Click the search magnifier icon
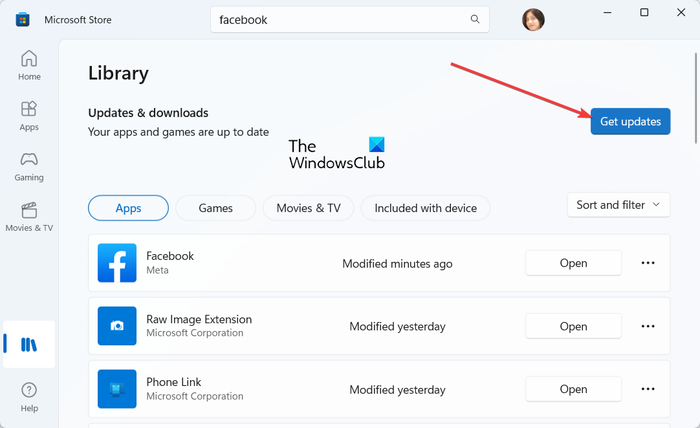700x428 pixels. [475, 19]
